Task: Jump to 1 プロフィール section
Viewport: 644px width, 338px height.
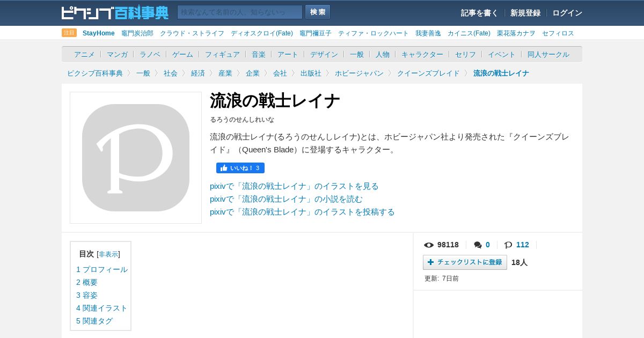Action: coord(102,269)
